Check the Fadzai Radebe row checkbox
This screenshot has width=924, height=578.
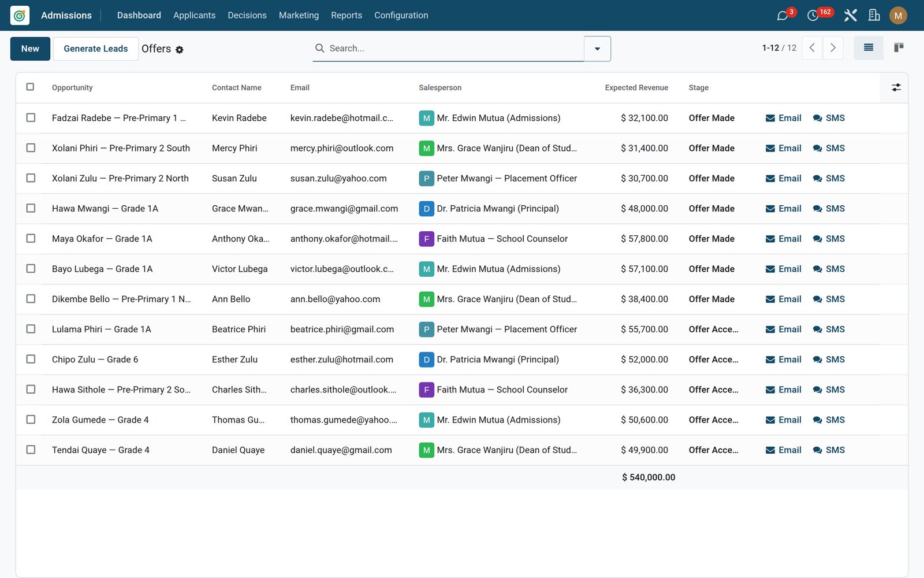tap(31, 117)
